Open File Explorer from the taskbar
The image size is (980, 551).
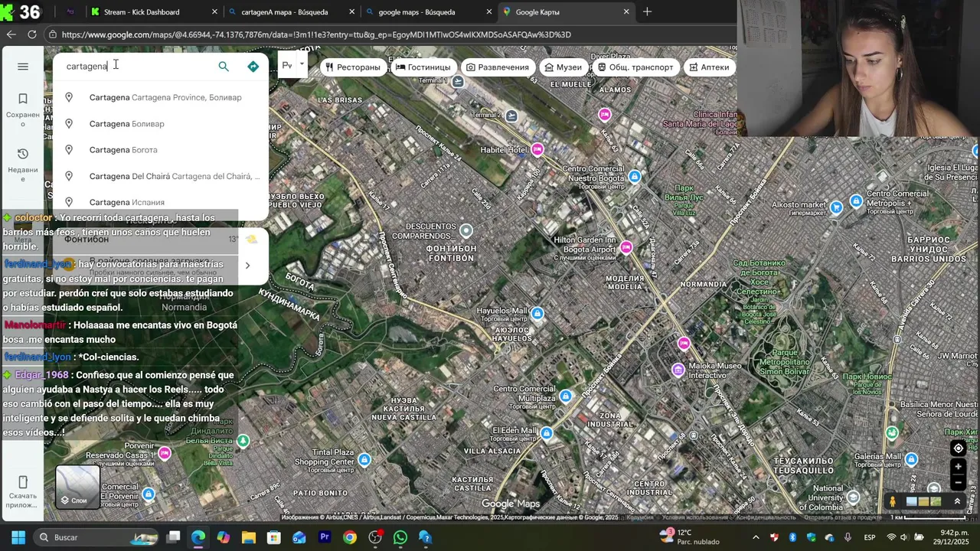249,537
